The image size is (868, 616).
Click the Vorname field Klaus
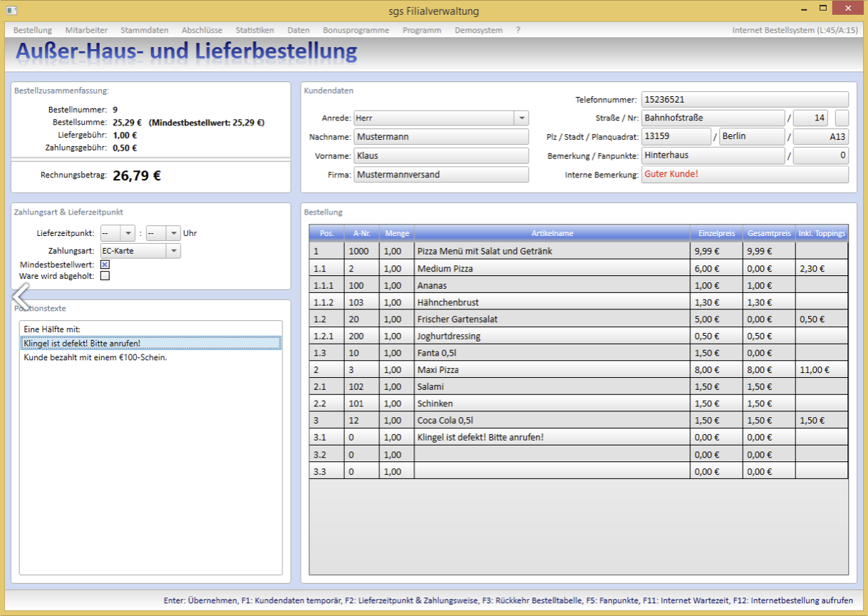[441, 155]
